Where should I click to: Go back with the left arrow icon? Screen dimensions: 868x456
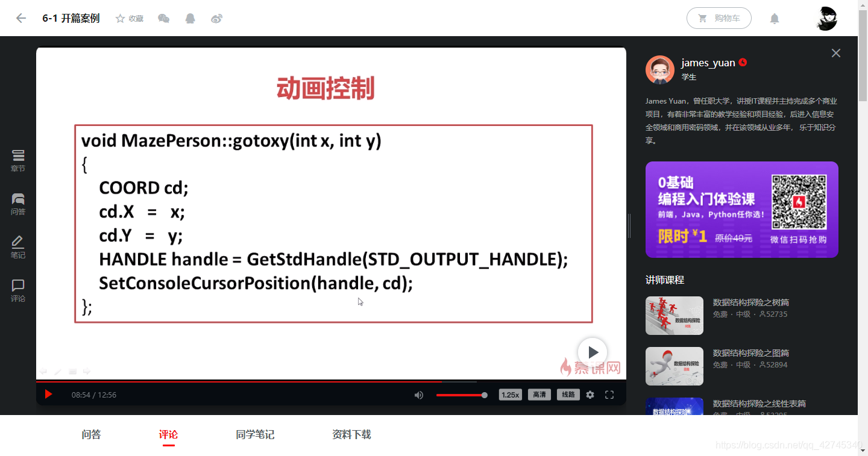click(x=21, y=18)
